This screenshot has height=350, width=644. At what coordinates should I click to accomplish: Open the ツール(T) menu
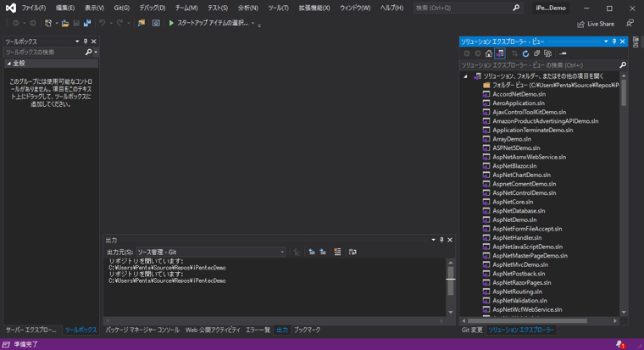278,8
